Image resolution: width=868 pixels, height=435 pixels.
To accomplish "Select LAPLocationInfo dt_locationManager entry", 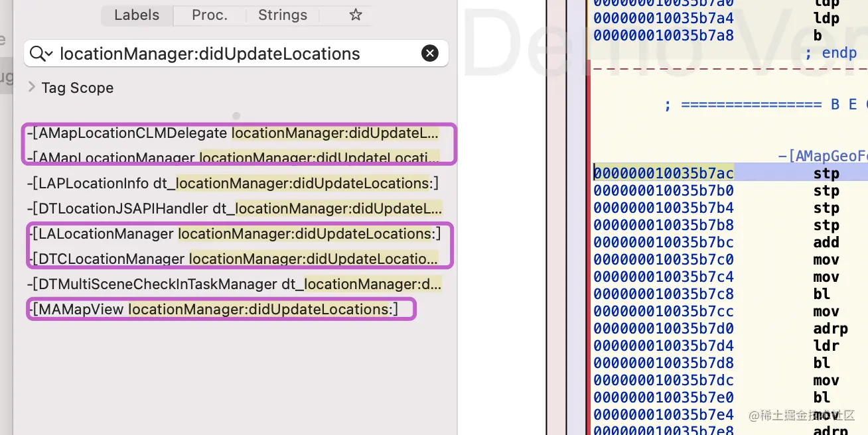I will pos(233,183).
